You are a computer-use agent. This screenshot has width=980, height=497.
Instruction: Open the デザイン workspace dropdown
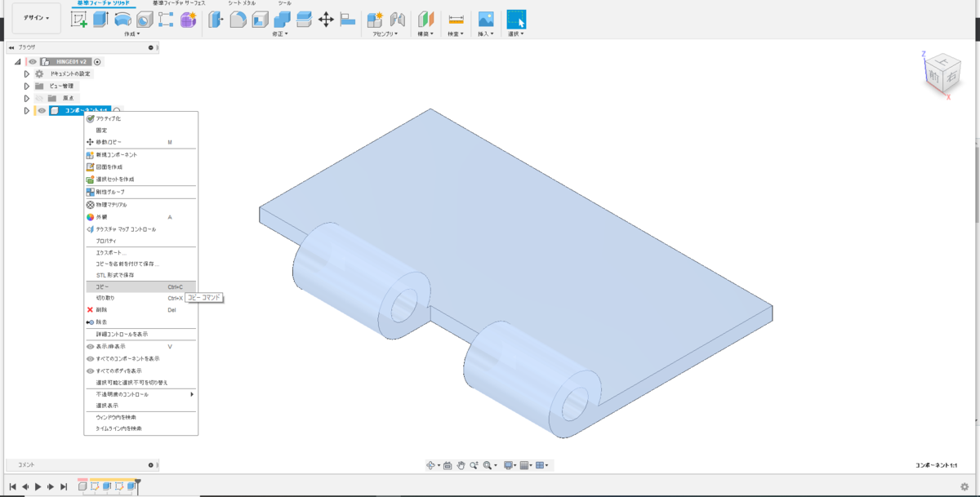pos(35,17)
